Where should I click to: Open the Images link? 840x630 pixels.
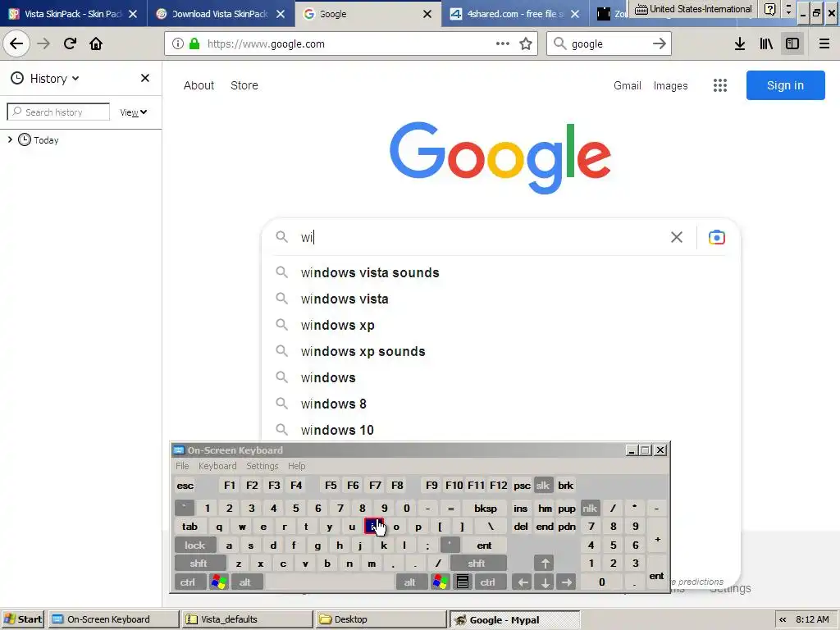coord(670,85)
